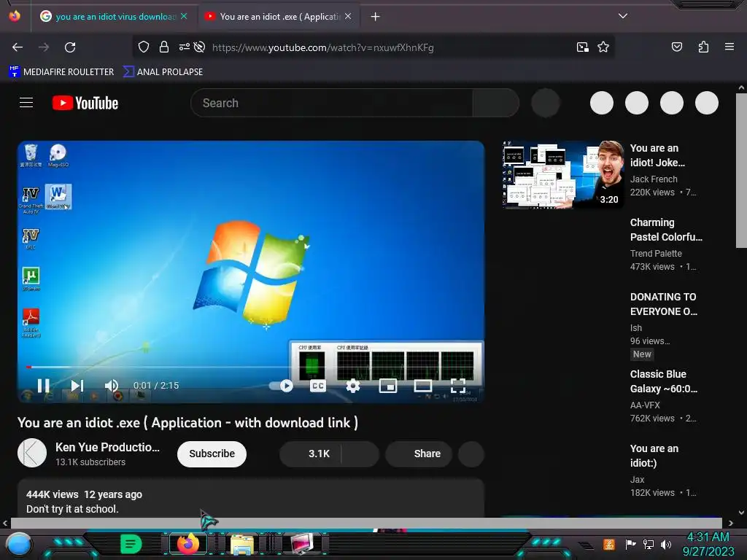Open video player settings gear

[352, 386]
